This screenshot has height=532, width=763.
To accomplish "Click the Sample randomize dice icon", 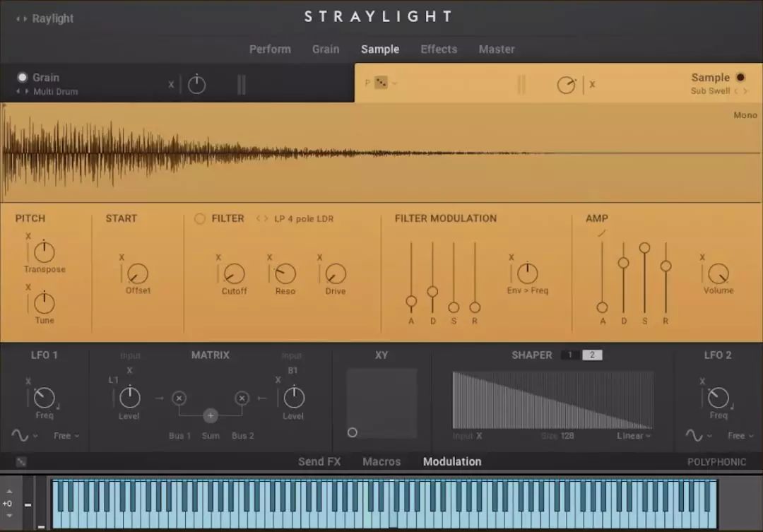I will click(381, 83).
